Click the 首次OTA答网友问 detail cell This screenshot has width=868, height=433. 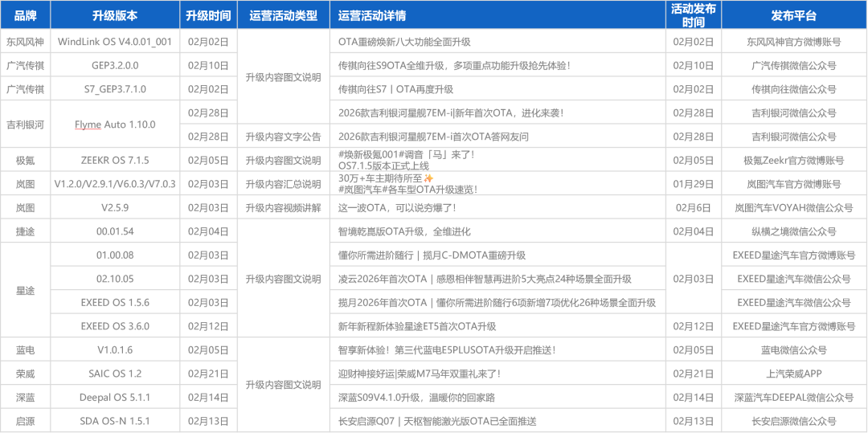point(497,137)
